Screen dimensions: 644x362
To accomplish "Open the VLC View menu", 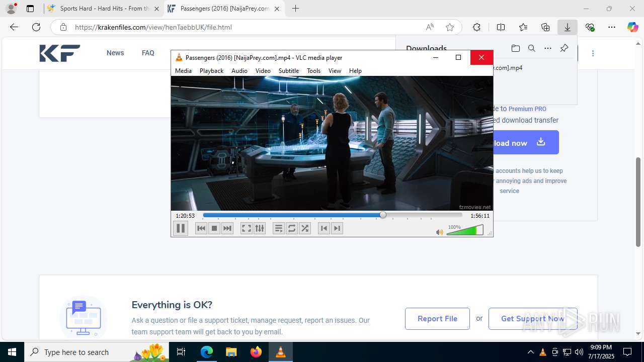I will pos(335,71).
